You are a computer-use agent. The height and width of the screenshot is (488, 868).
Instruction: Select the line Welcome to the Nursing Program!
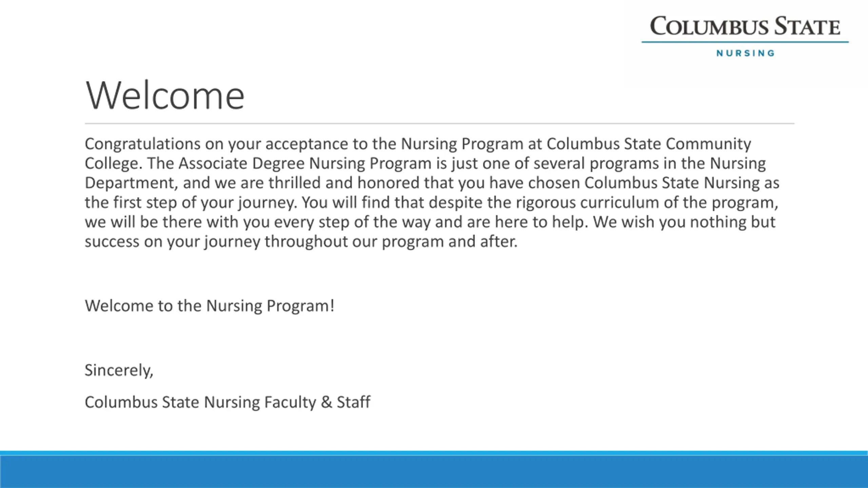coord(210,306)
